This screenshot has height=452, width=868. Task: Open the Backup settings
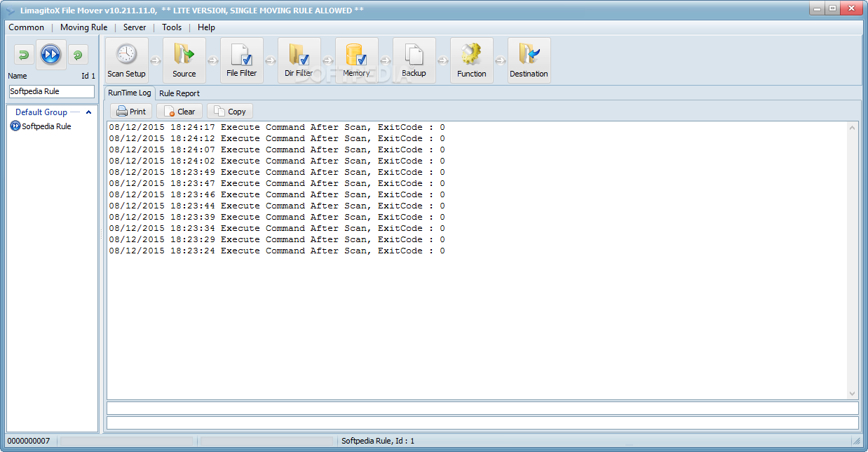414,60
